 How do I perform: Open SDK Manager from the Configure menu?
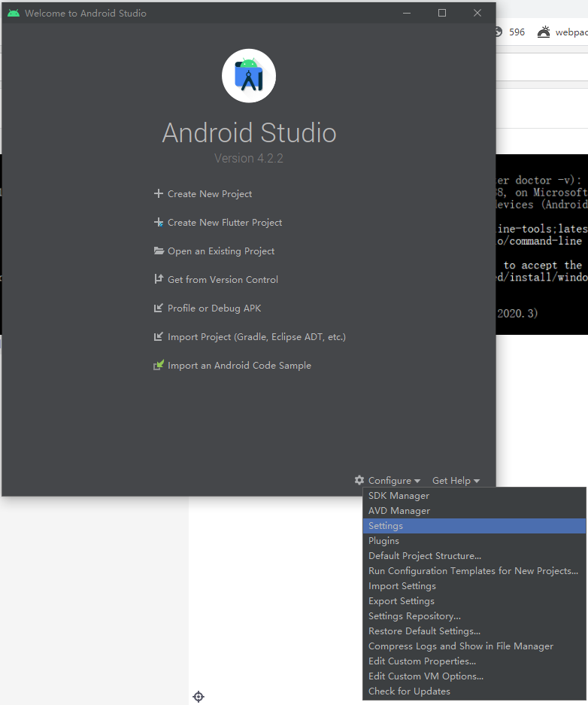click(474, 496)
